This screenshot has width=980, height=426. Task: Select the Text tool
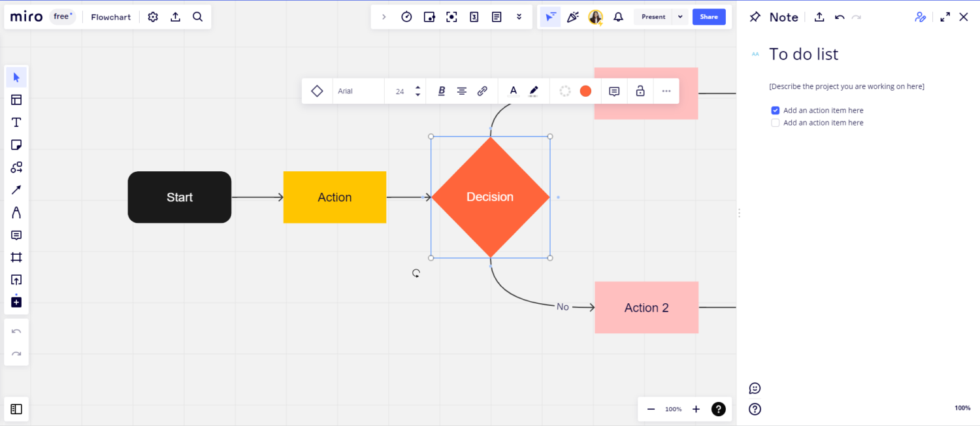point(16,122)
